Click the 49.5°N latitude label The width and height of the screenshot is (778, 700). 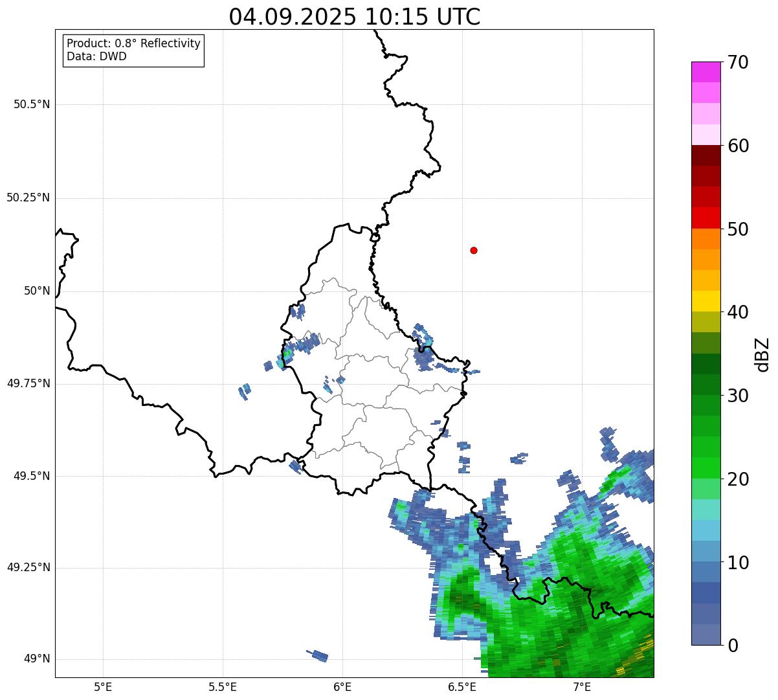click(x=32, y=476)
